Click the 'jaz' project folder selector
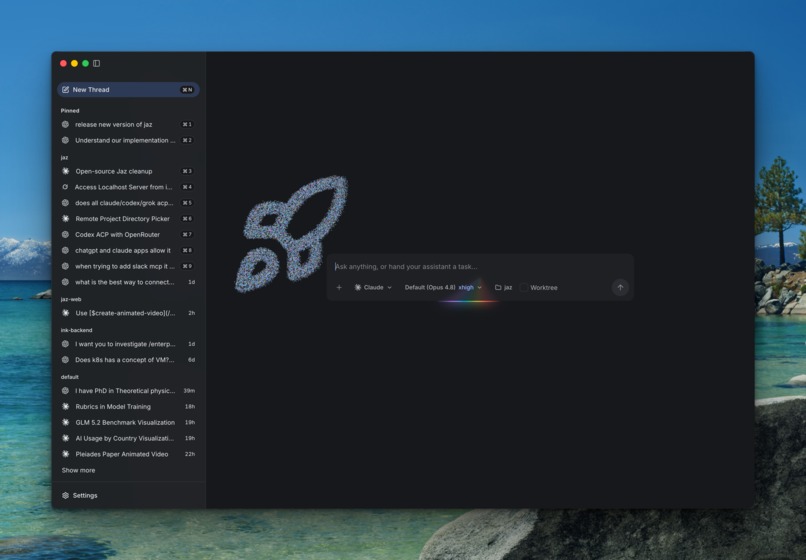This screenshot has height=560, width=806. (x=503, y=287)
